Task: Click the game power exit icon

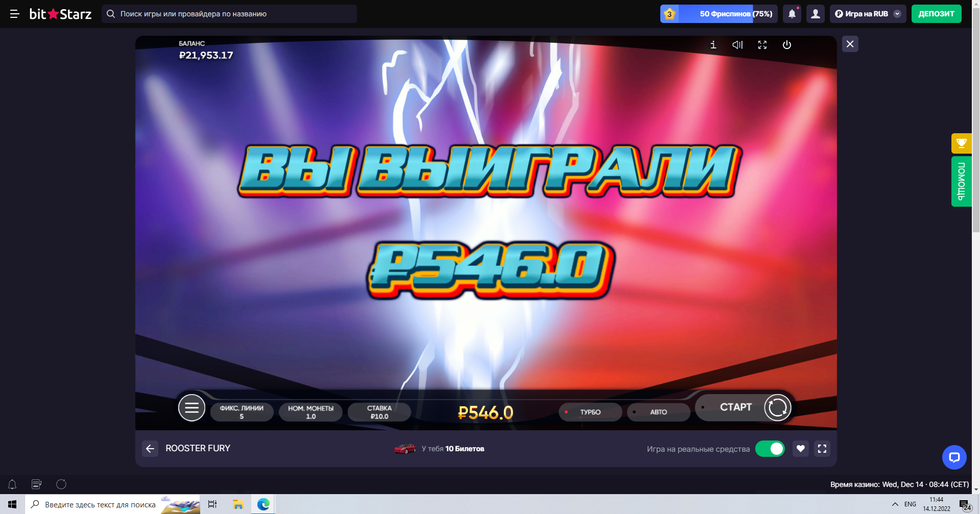Action: pos(787,45)
